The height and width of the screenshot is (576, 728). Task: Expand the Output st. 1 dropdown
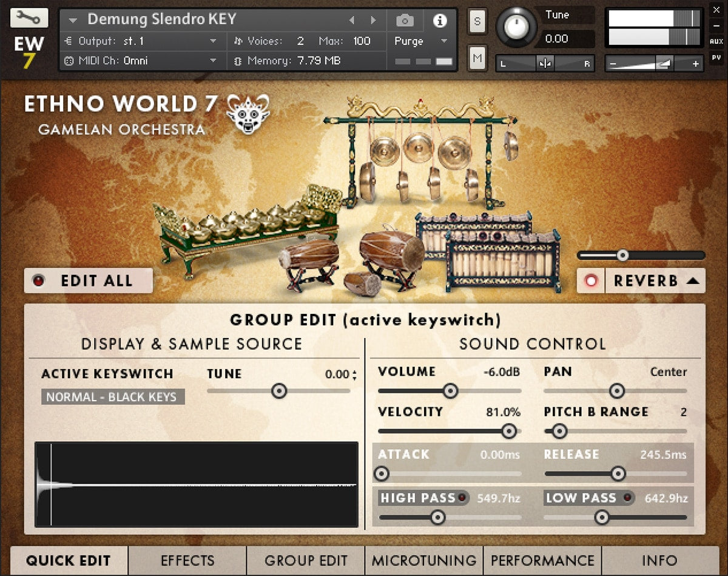pyautogui.click(x=213, y=41)
